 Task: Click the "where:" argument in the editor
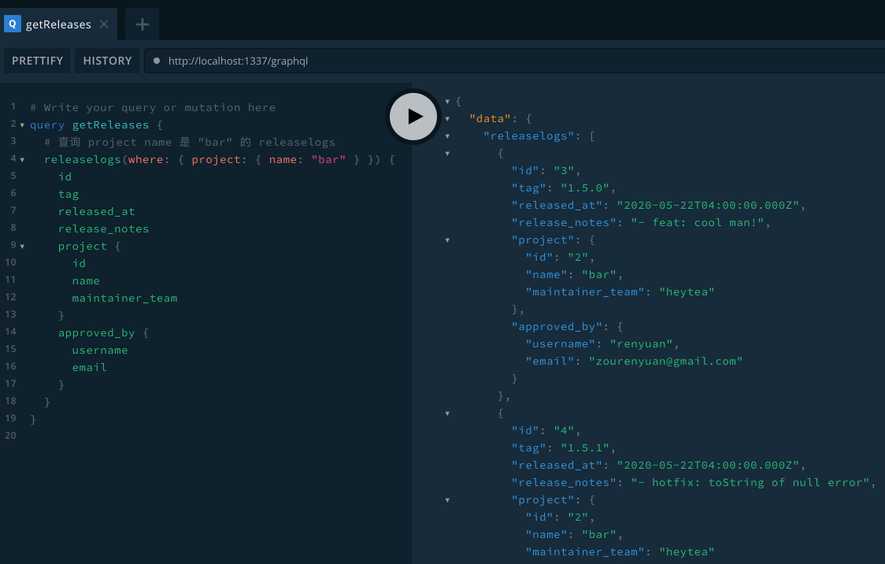tap(148, 160)
